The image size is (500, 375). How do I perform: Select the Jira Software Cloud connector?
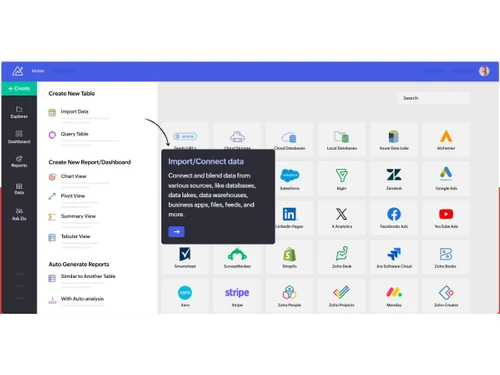click(394, 257)
